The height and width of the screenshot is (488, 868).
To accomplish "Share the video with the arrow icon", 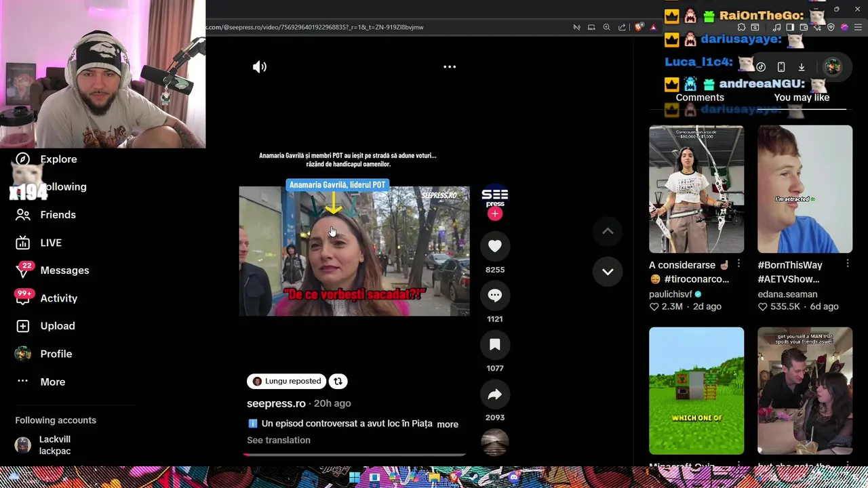I will click(494, 394).
